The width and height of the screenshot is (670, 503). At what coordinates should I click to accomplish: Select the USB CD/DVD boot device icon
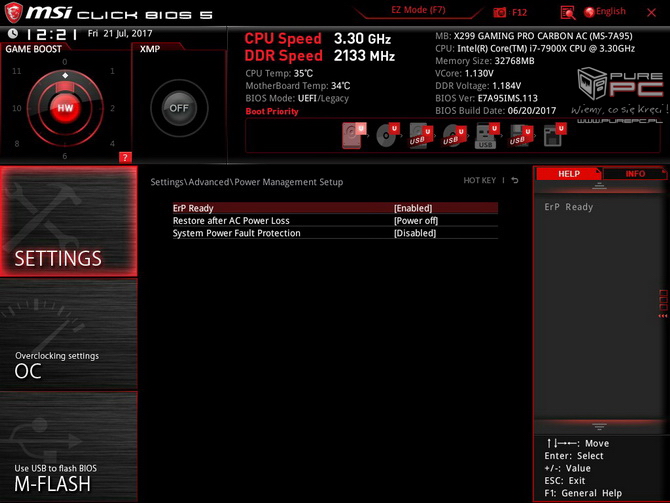pyautogui.click(x=454, y=135)
